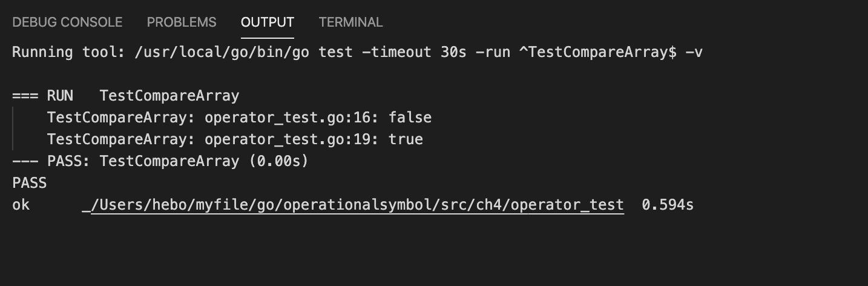Open the operator_test package path link
The height and width of the screenshot is (286, 868).
357,205
